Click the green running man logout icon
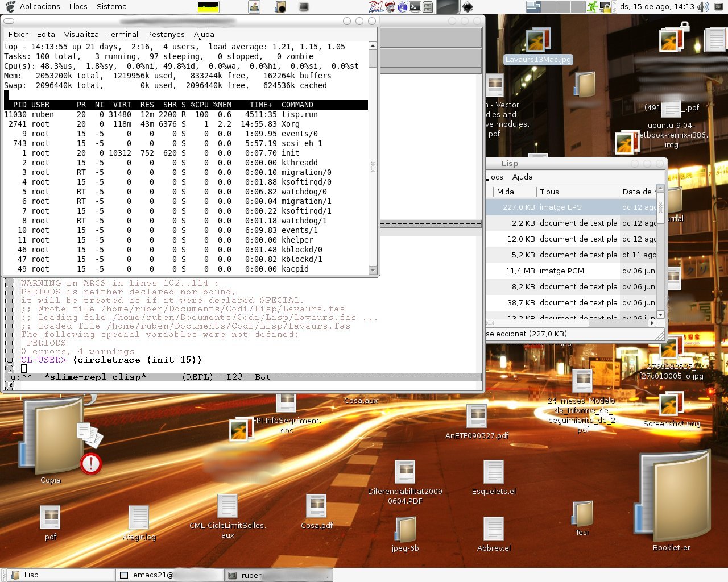 coord(593,7)
